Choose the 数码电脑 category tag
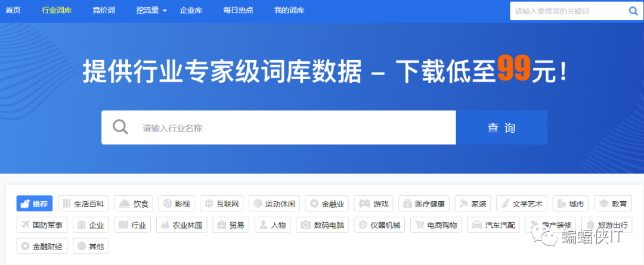The height and width of the screenshot is (265, 644). (x=323, y=225)
